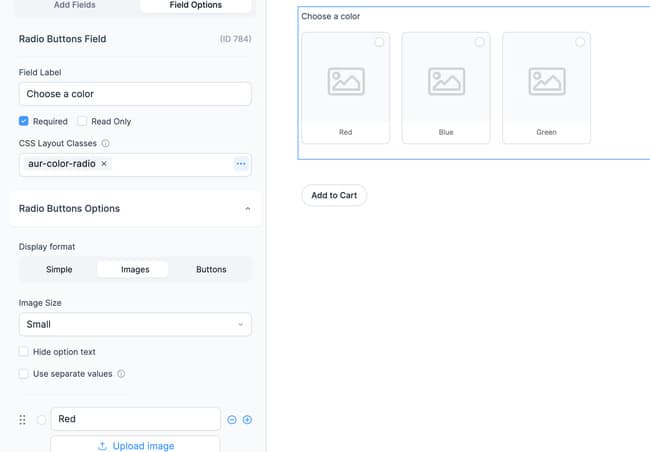Collapse the Radio Buttons Options section
This screenshot has height=452, width=650.
pos(247,209)
